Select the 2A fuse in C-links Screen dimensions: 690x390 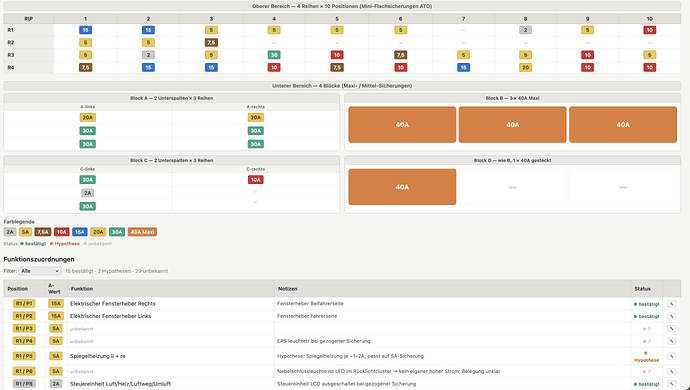coord(88,193)
